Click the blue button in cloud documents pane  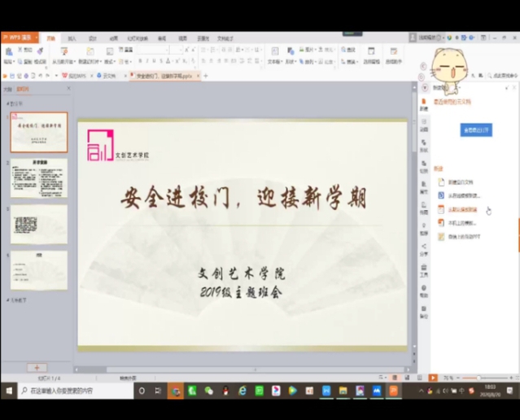click(476, 130)
